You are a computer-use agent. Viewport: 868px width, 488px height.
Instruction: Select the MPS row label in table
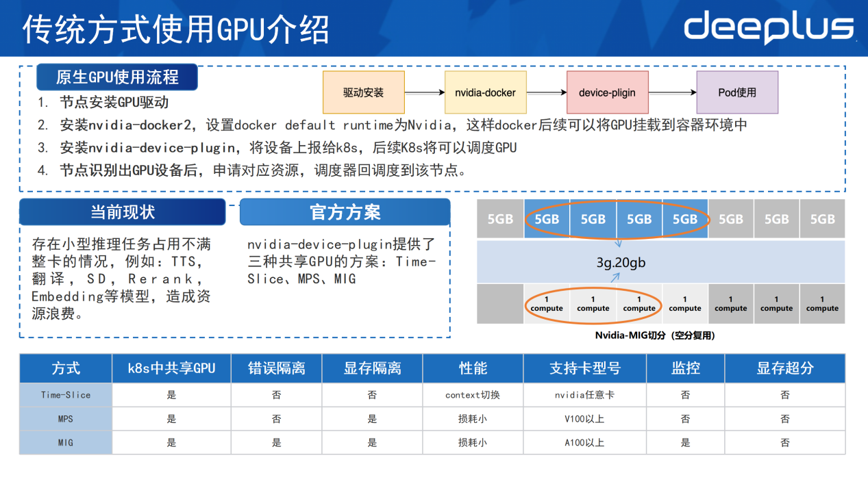click(x=66, y=419)
